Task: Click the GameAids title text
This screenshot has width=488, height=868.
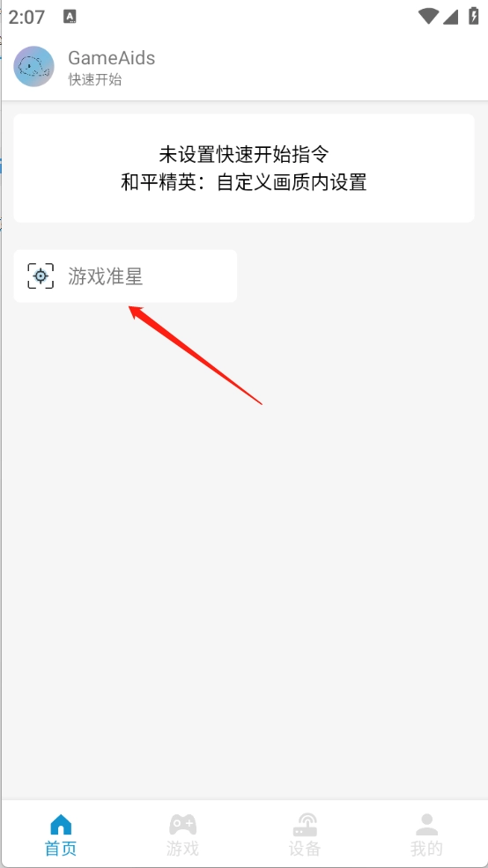Action: [x=111, y=57]
